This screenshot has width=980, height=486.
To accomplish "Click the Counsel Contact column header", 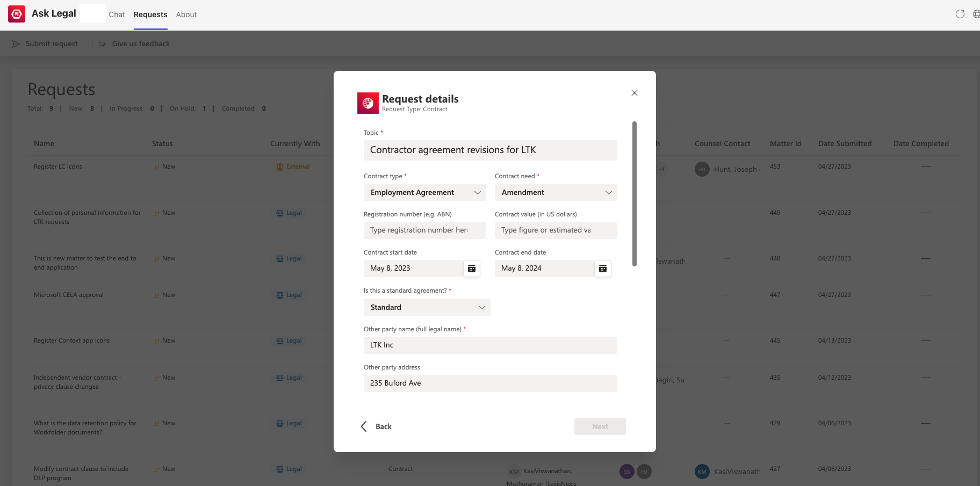I will click(x=722, y=143).
